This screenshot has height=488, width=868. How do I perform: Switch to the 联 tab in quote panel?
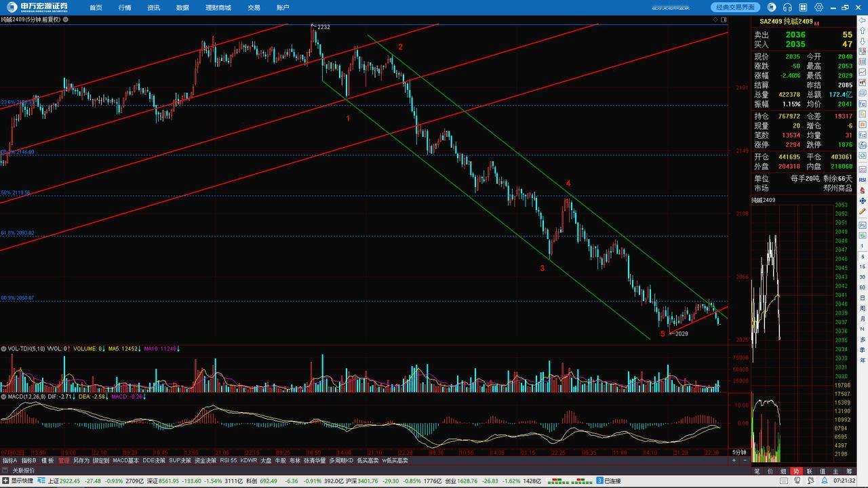(x=810, y=471)
